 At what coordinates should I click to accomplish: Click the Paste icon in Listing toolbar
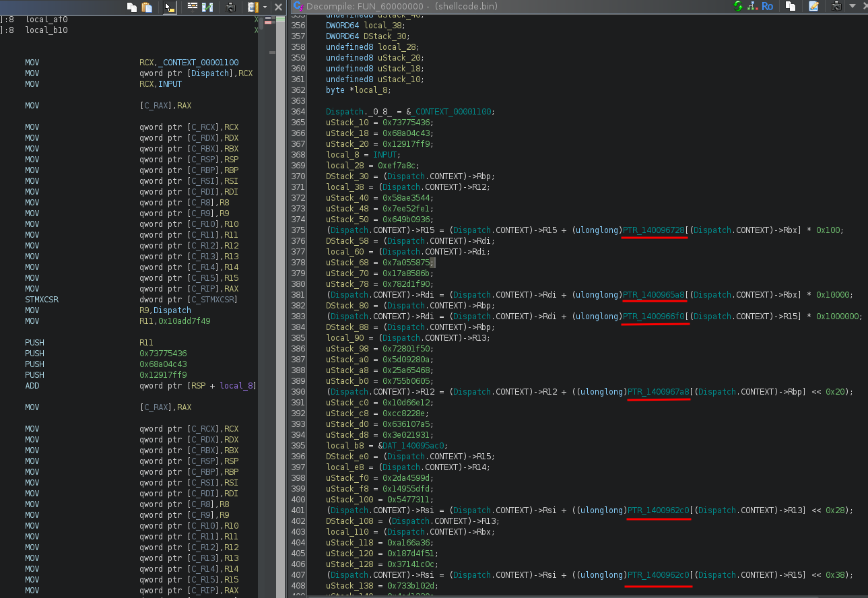coord(146,7)
